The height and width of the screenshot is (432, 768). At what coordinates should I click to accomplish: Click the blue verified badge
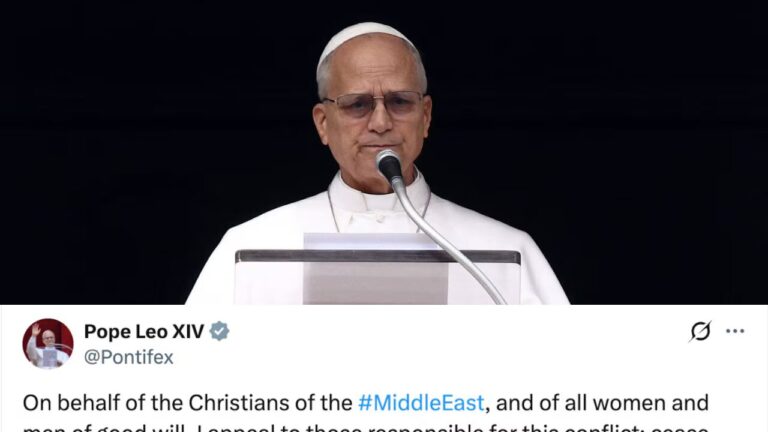pyautogui.click(x=219, y=332)
